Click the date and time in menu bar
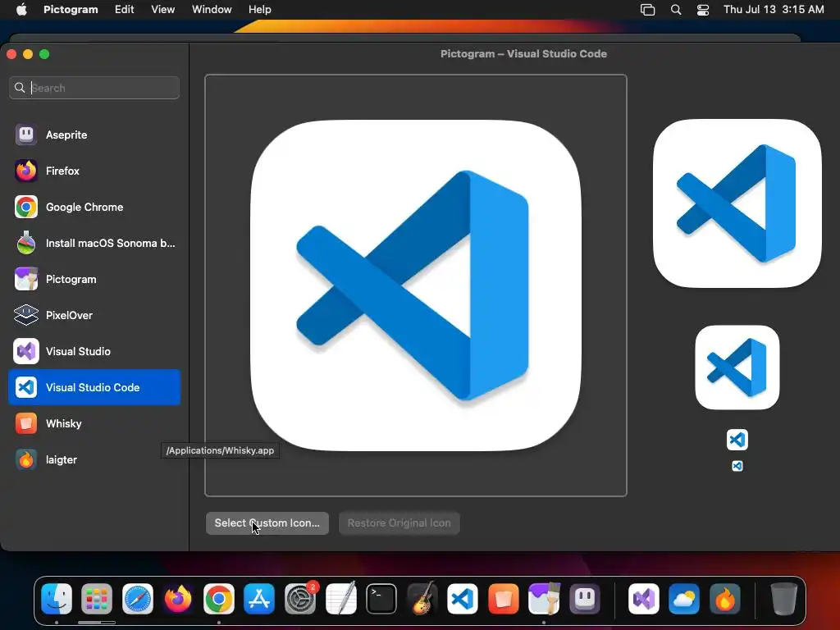 (774, 9)
